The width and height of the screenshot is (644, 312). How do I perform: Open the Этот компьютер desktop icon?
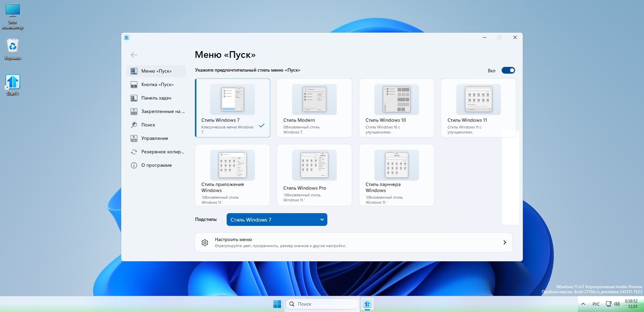point(13,17)
